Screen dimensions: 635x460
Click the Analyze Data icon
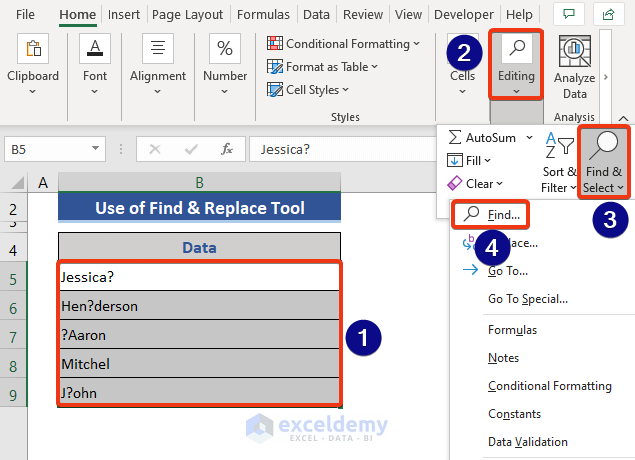point(574,51)
